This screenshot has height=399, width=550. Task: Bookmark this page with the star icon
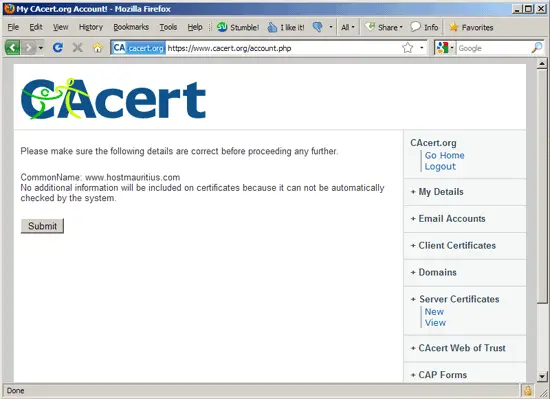[x=408, y=48]
